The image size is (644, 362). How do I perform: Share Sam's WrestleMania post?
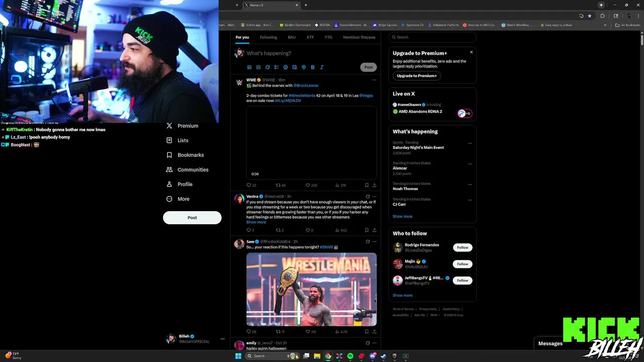coord(374,332)
